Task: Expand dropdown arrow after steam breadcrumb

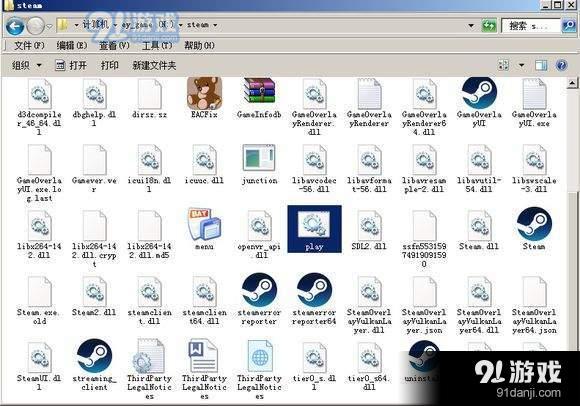Action: click(215, 25)
